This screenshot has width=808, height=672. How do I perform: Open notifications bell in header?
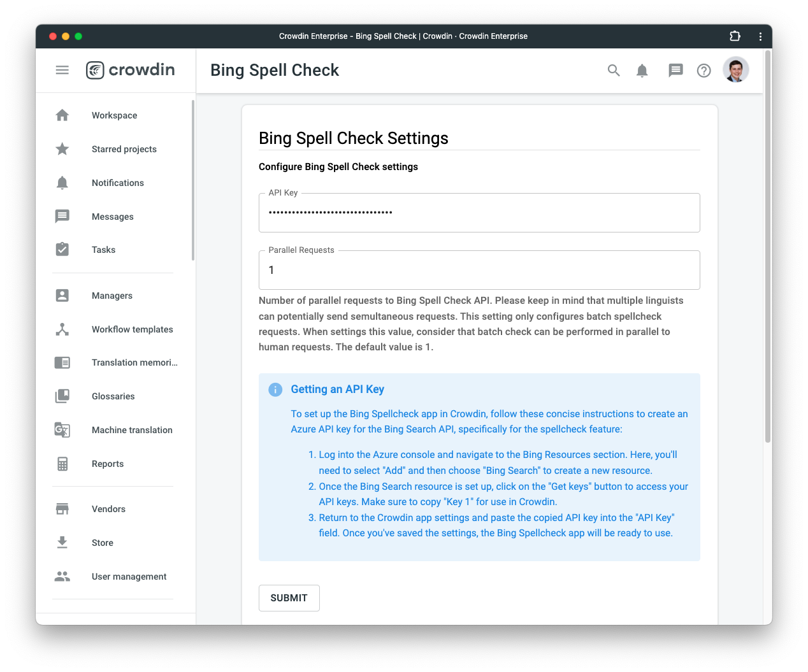pyautogui.click(x=642, y=71)
